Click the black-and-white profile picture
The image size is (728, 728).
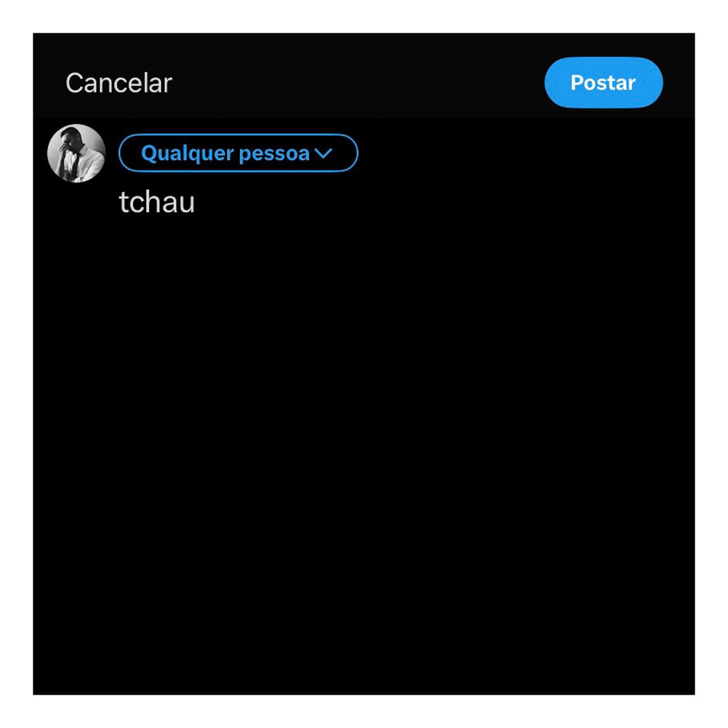click(x=76, y=153)
